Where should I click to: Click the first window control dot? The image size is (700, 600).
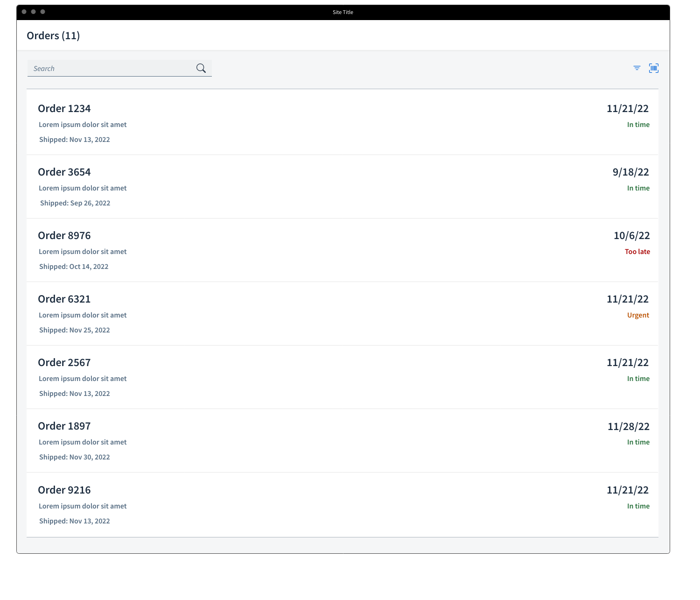click(24, 12)
